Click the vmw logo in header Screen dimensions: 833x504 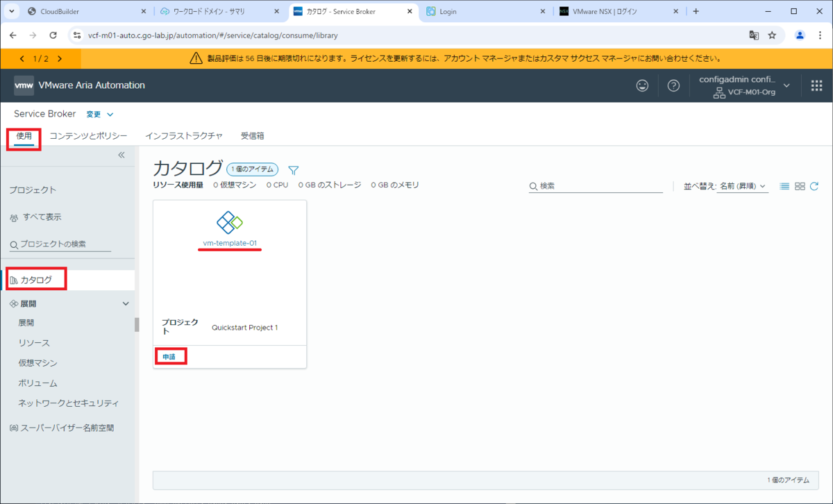24,85
